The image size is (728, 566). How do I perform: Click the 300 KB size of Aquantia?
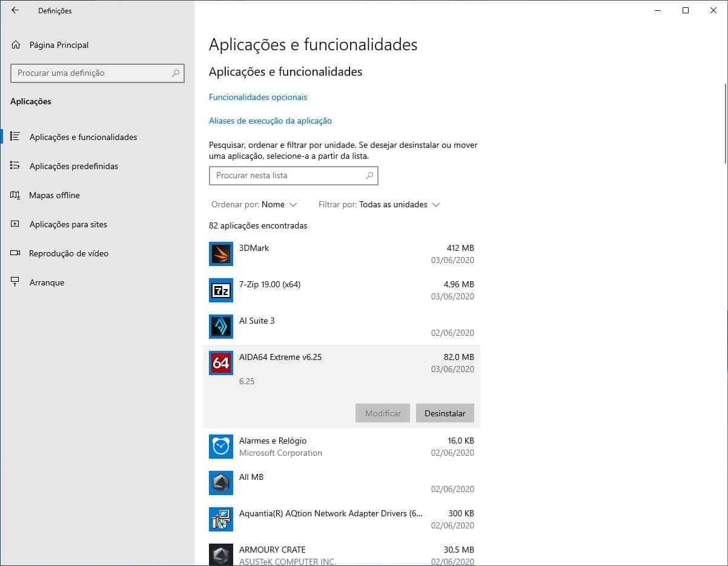(x=461, y=513)
